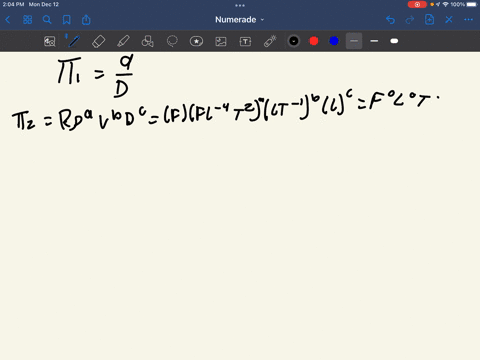
Task: Choose the red pen color
Action: (314, 41)
